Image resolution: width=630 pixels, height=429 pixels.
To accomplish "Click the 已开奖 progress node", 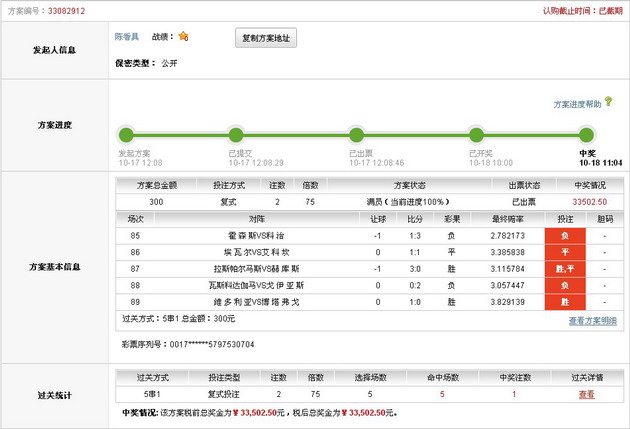I will pos(475,135).
